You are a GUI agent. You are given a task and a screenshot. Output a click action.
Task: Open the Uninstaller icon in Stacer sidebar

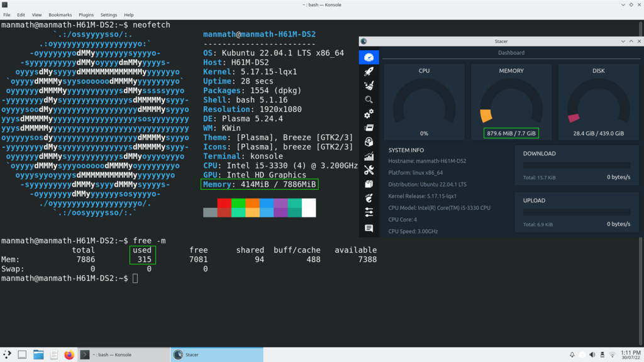pyautogui.click(x=369, y=142)
